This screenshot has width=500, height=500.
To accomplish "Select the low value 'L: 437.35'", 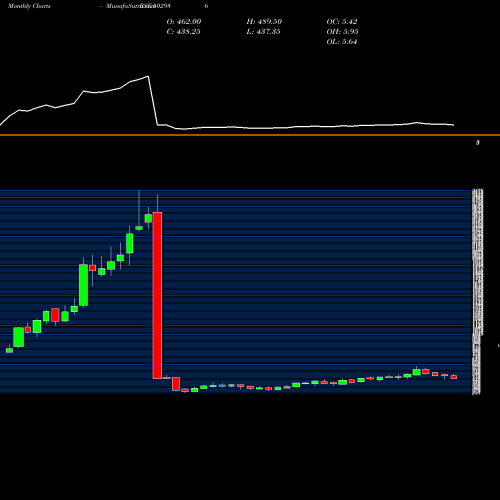I will tap(263, 31).
